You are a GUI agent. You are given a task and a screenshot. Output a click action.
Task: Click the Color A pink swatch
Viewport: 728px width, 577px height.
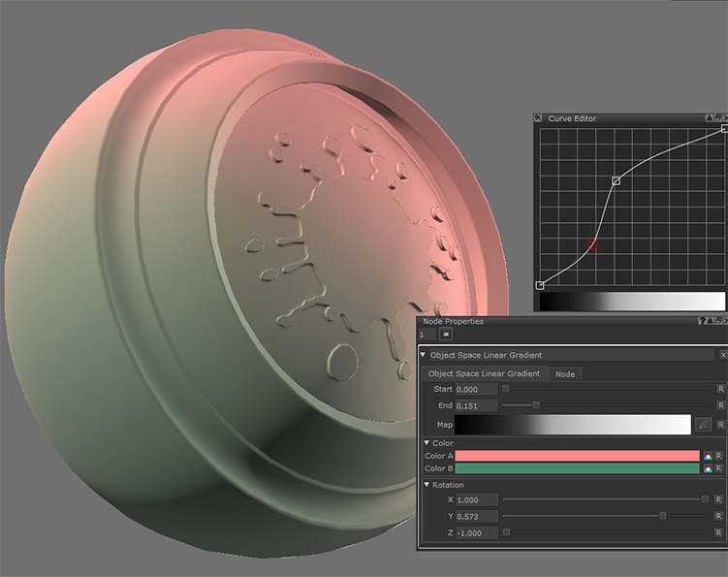point(576,456)
